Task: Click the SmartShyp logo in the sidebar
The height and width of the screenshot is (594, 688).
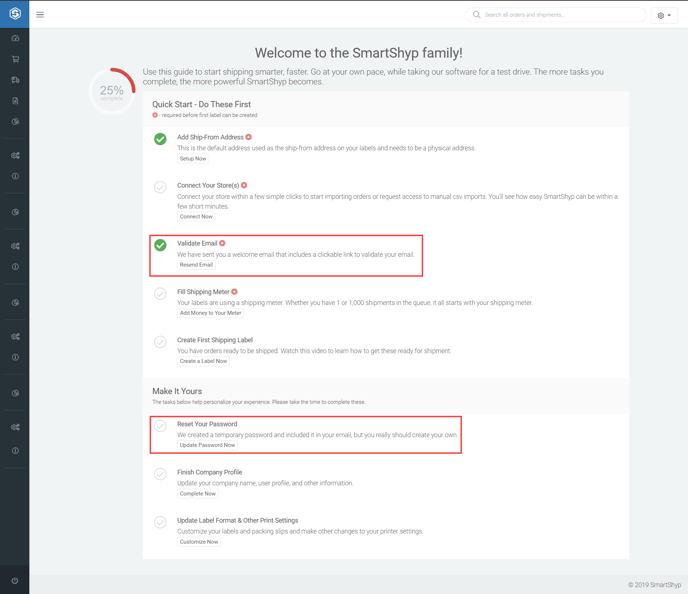Action: click(15, 14)
